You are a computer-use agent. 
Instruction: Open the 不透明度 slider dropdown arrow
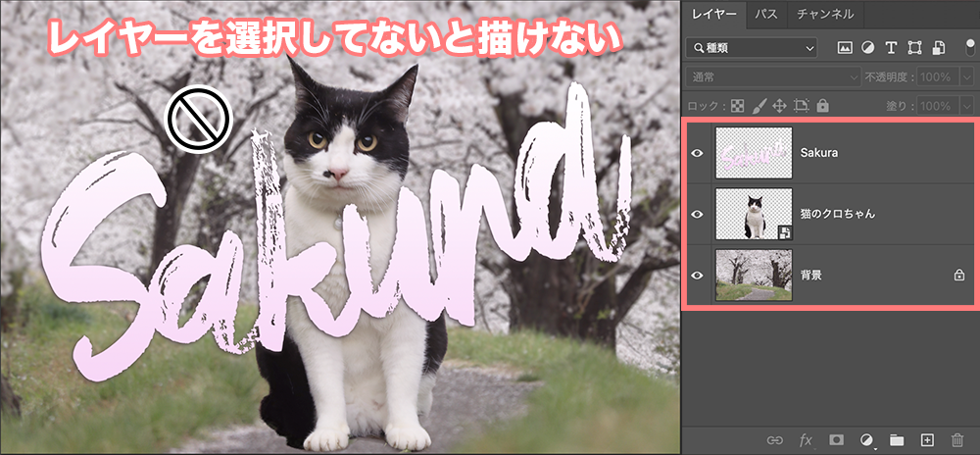(967, 76)
